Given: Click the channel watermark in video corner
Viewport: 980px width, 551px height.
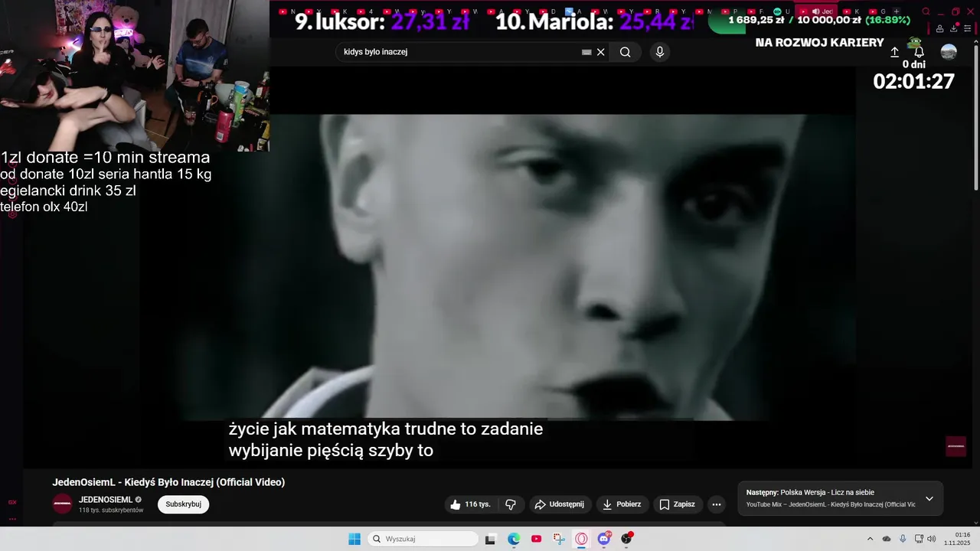Looking at the screenshot, I should tap(956, 446).
